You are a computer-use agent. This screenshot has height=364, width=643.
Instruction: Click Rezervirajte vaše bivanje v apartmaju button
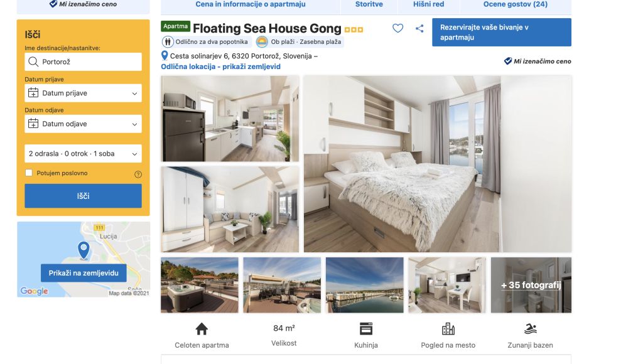(502, 33)
